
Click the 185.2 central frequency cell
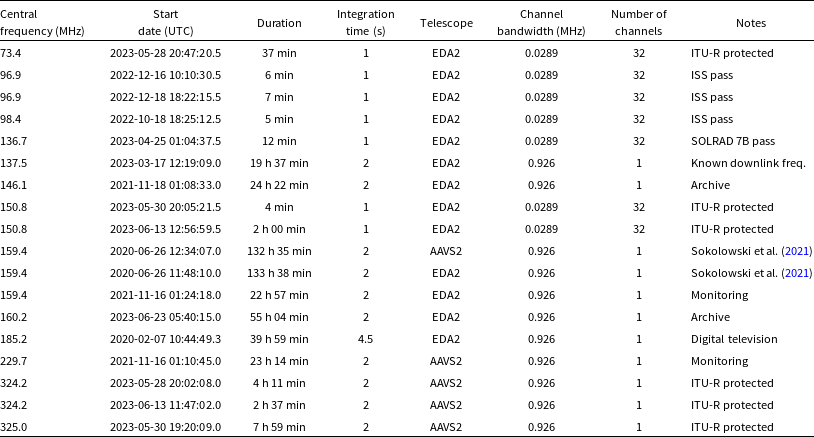pos(16,339)
